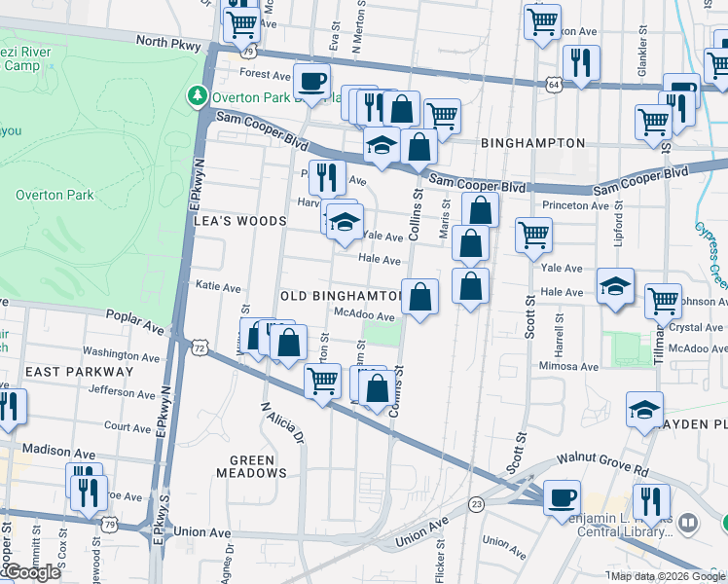Click the grocery cart marker above Scott St
This screenshot has width=728, height=584.
[533, 236]
